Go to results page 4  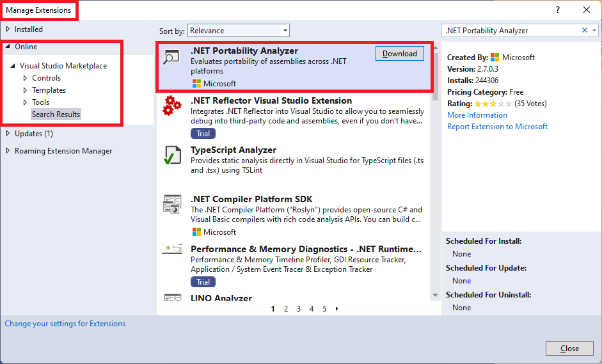click(312, 309)
